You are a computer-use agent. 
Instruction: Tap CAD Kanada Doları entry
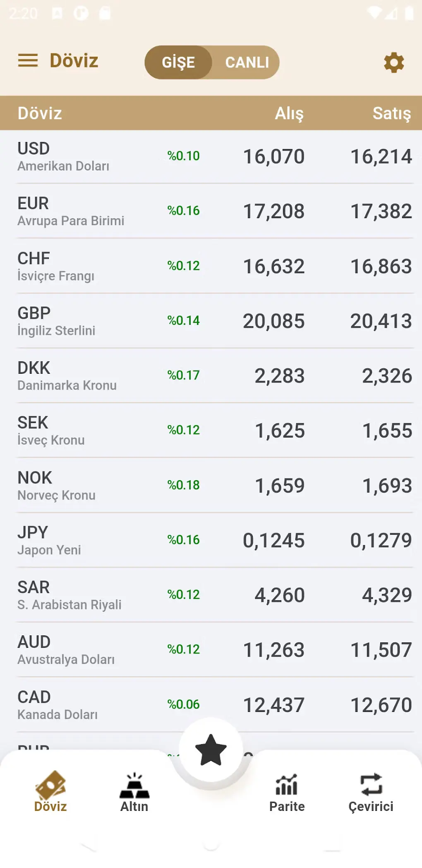[211, 705]
